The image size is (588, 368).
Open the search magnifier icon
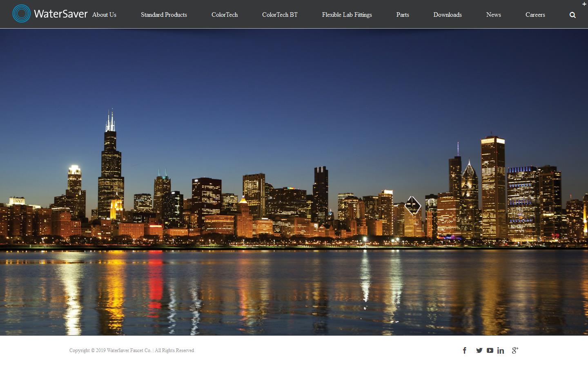[572, 15]
